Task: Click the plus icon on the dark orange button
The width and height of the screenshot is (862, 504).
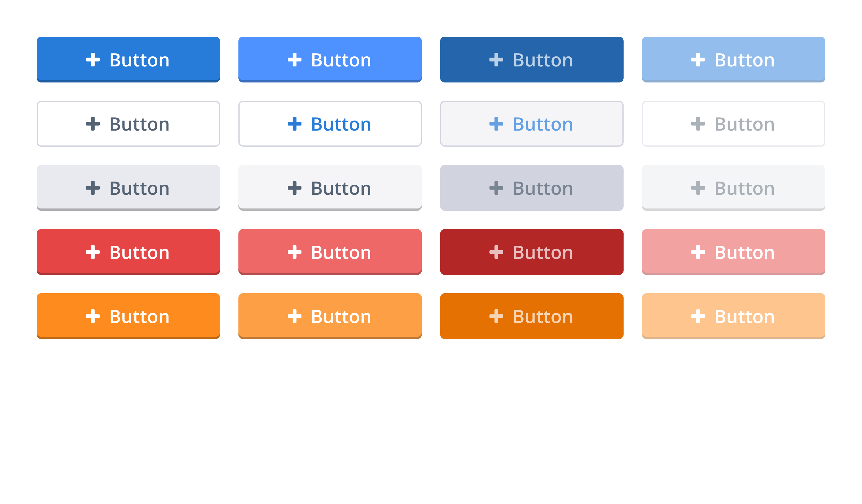Action: pos(497,316)
